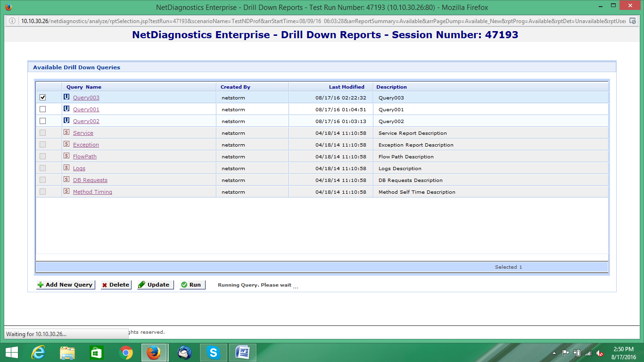Screen dimensions: 644x362
Task: Click the disabled FlowPath row checkbox
Action: 43,156
